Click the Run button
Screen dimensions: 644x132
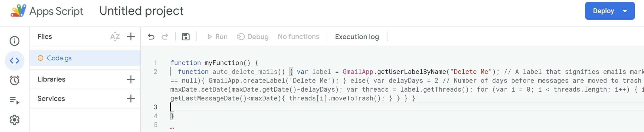pyautogui.click(x=217, y=37)
